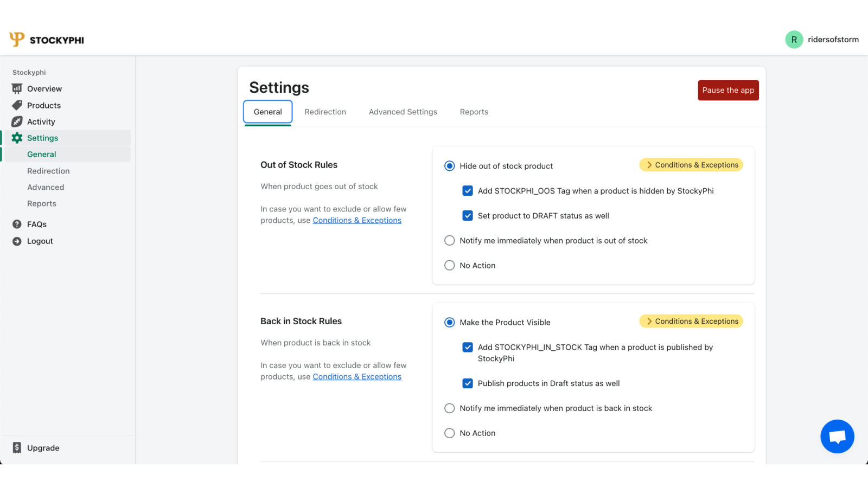Screen dimensions: 868x488
Task: Click the R user avatar
Action: coord(794,40)
